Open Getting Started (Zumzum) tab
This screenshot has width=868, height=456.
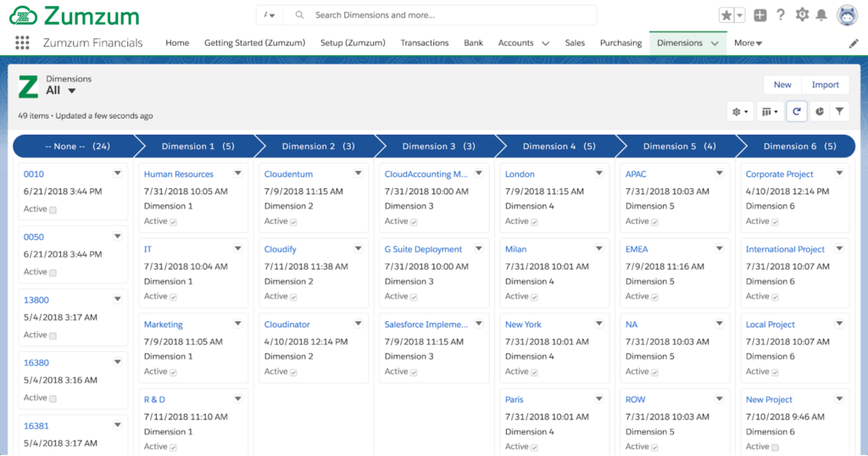click(x=254, y=42)
